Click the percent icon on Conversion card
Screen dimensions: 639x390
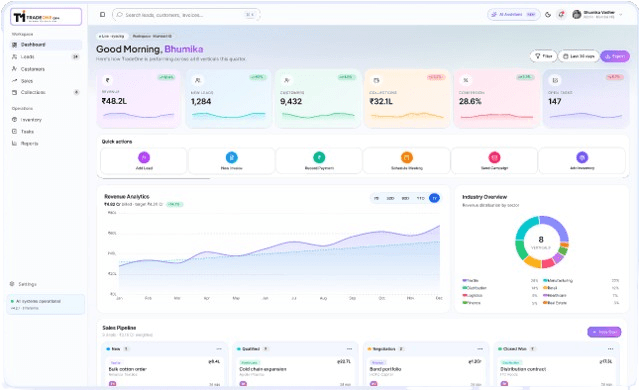(465, 80)
